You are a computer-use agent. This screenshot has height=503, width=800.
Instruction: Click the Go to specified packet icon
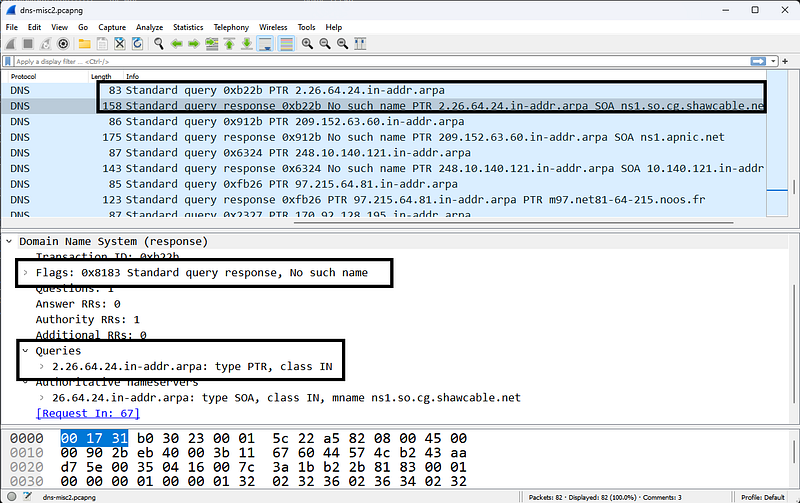click(x=212, y=44)
